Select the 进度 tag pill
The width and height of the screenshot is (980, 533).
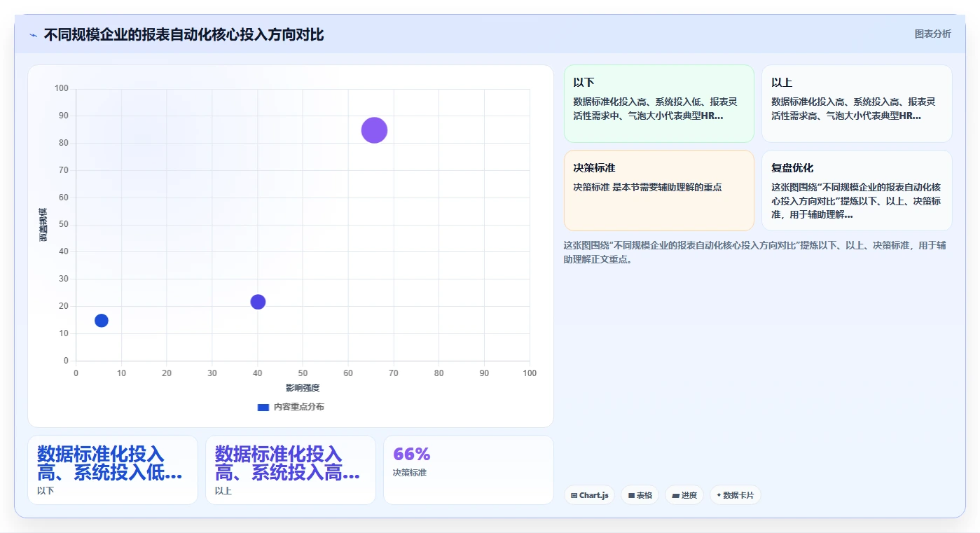(x=684, y=495)
